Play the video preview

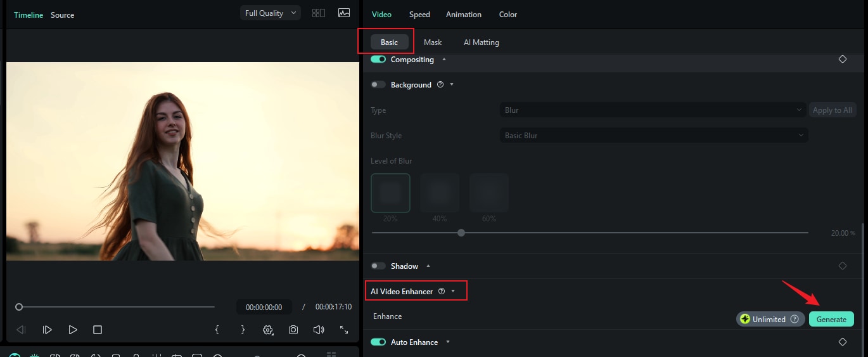73,330
